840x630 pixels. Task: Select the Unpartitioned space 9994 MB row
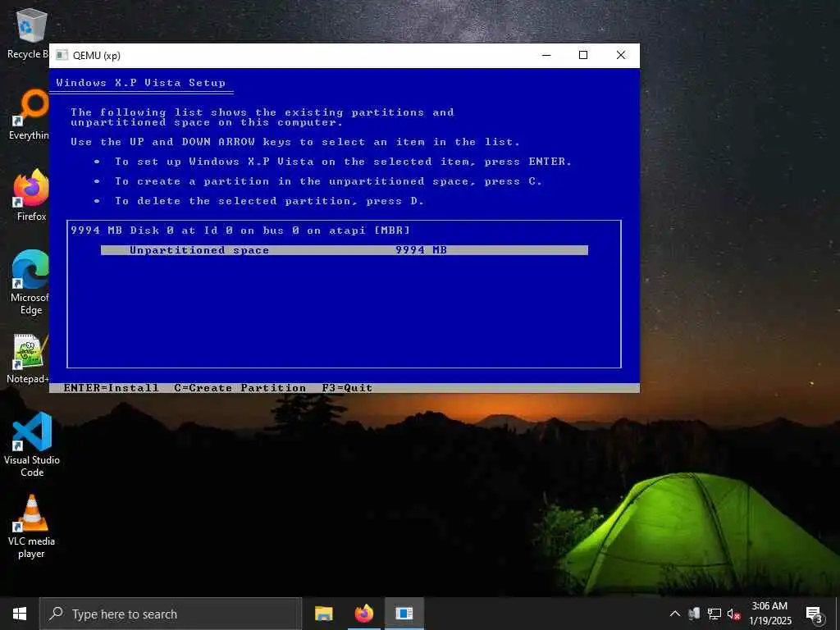[x=345, y=250]
